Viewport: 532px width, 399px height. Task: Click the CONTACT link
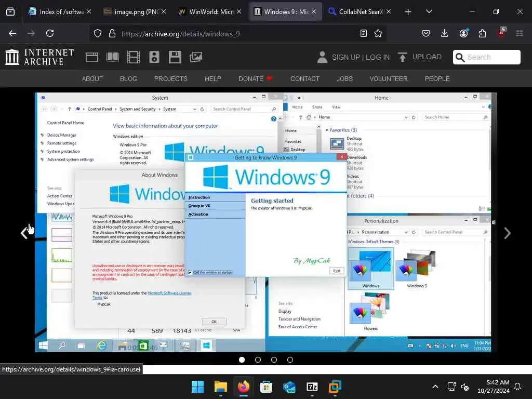click(304, 79)
